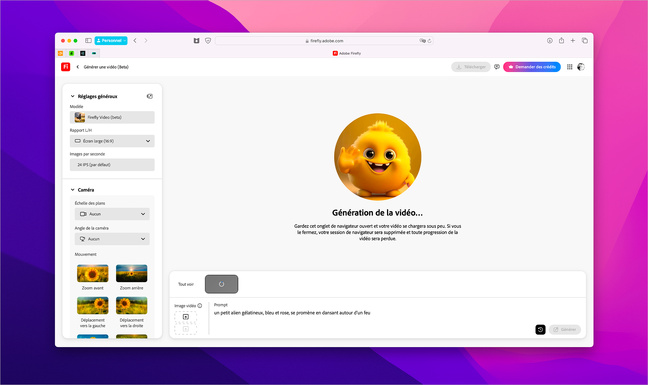Screen dimensions: 648x385
Task: Open the black pinned tab
Action: (x=83, y=53)
